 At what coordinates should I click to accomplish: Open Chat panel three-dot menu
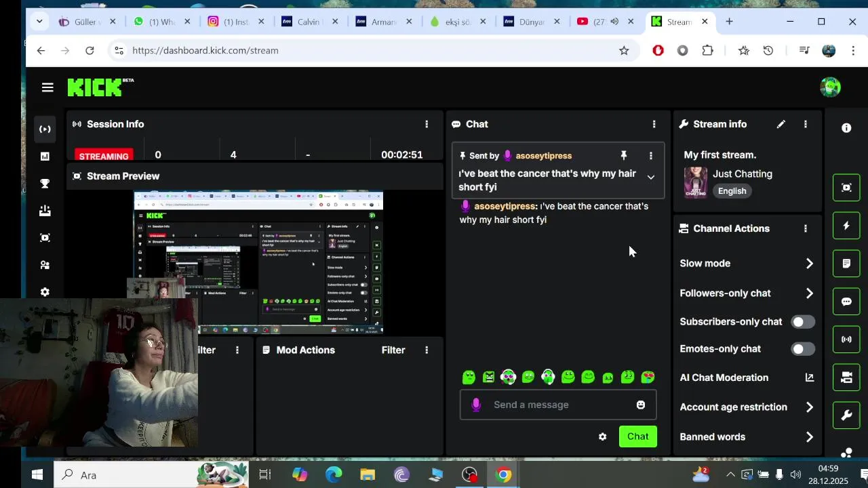[654, 124]
